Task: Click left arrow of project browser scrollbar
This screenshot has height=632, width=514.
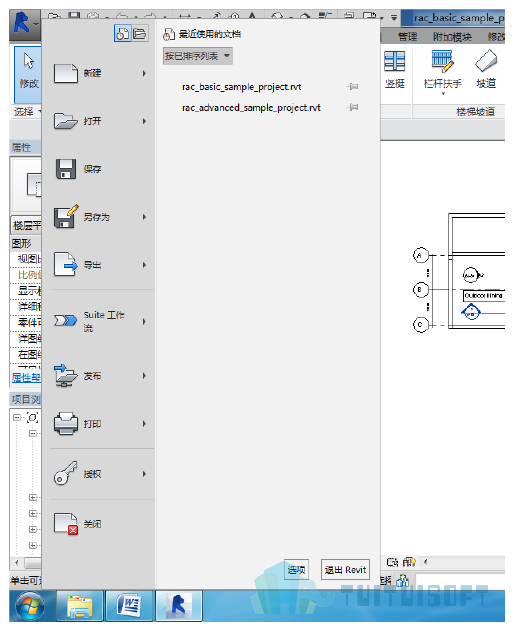Action: click(x=17, y=562)
